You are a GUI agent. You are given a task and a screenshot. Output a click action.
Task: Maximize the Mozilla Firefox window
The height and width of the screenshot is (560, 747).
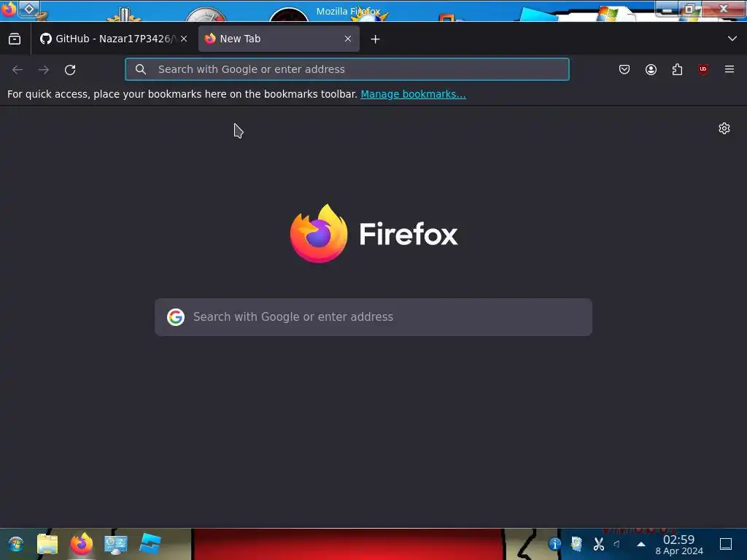689,9
